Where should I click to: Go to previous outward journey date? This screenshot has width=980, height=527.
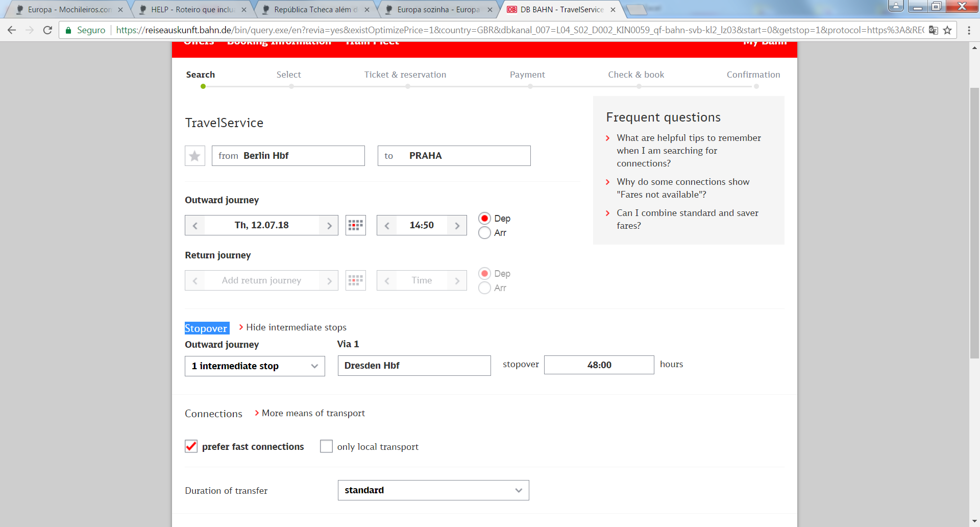click(195, 226)
